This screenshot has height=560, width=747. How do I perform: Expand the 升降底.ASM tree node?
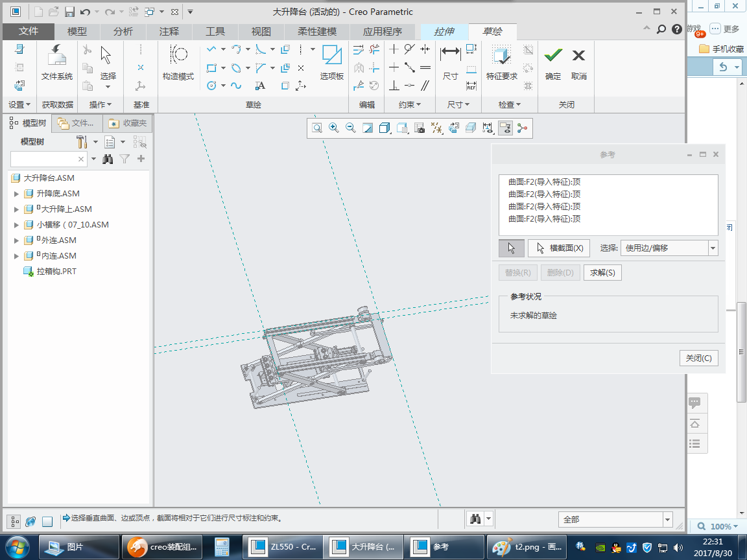coord(16,194)
